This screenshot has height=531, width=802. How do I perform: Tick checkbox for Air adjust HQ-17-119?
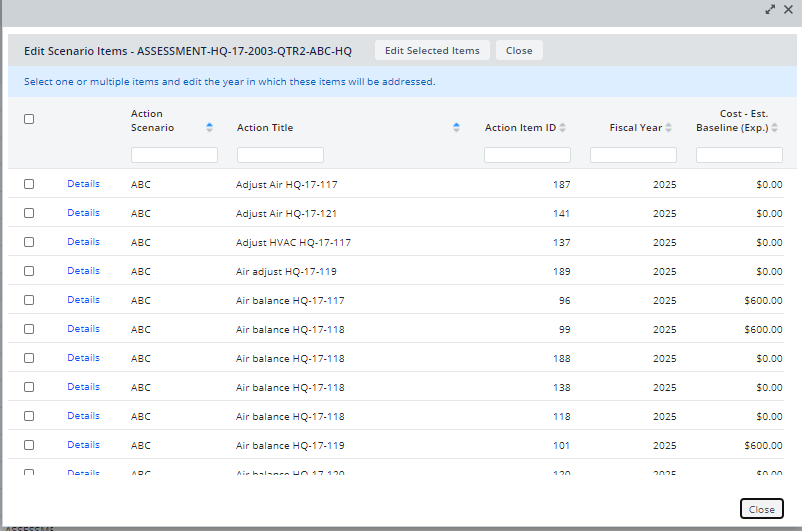coord(29,271)
